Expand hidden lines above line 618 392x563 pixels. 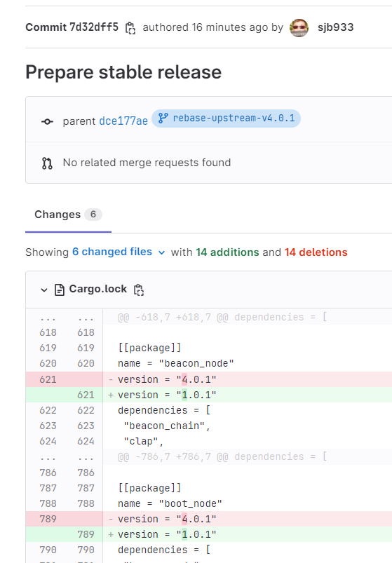67,317
